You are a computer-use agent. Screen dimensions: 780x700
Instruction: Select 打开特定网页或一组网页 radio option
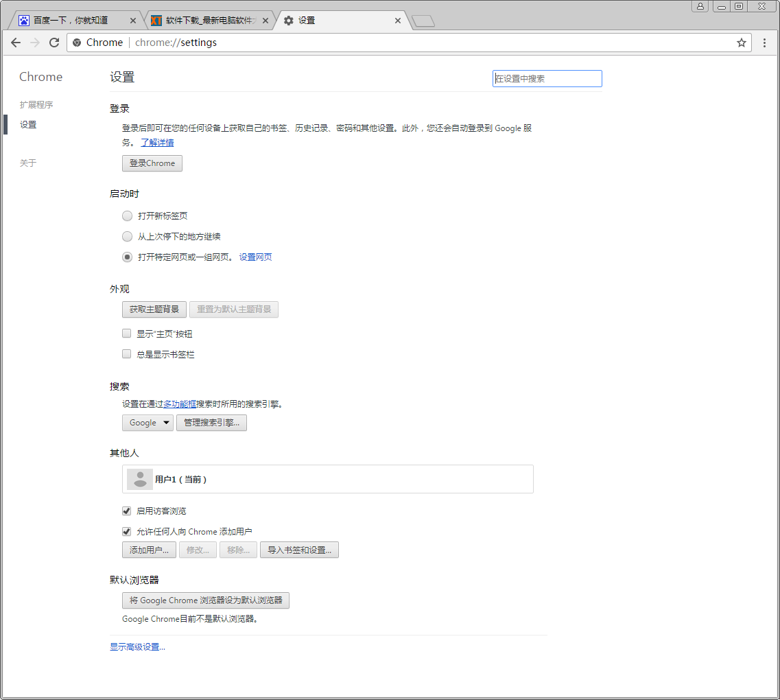(x=128, y=257)
